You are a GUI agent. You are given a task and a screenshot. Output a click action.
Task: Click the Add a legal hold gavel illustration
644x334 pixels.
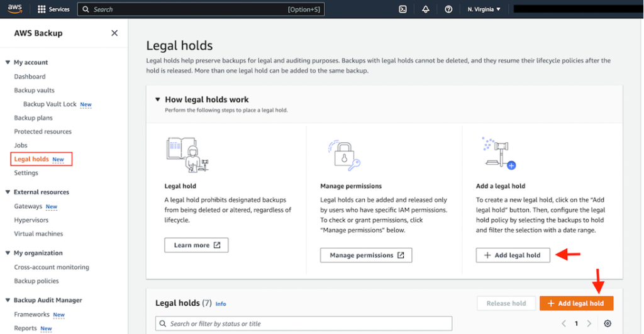tap(499, 153)
